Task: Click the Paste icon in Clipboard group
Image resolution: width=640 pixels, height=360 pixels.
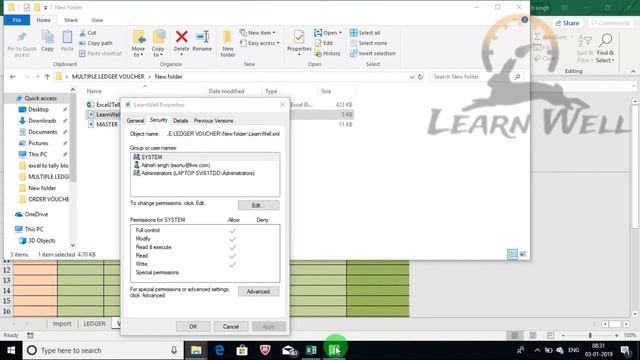Action: coord(67,38)
